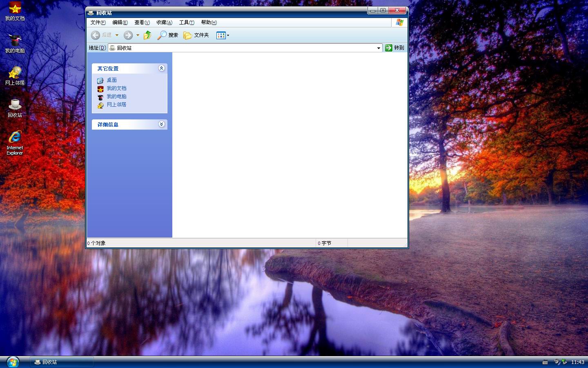Open forward history dropdown arrow

coord(138,35)
